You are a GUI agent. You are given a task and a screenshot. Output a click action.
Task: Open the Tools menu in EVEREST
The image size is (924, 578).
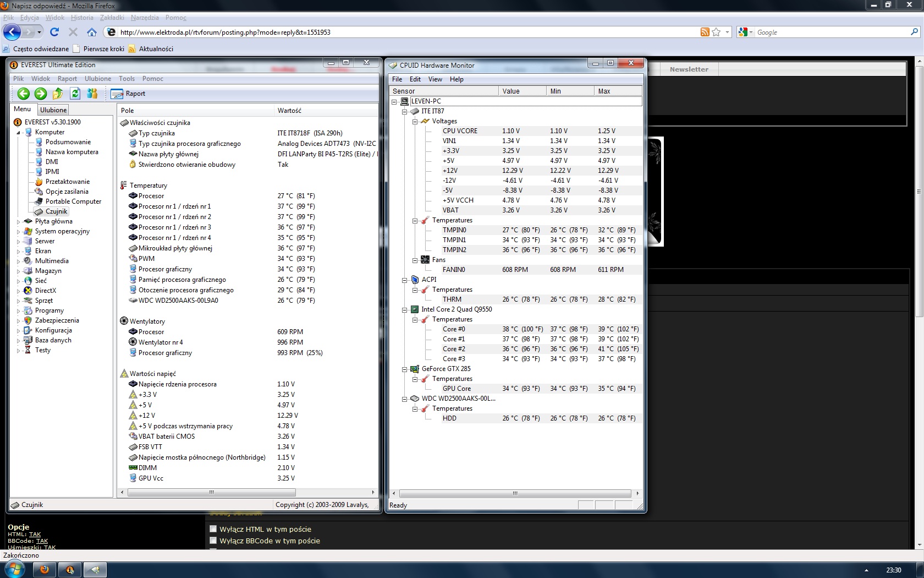point(127,79)
